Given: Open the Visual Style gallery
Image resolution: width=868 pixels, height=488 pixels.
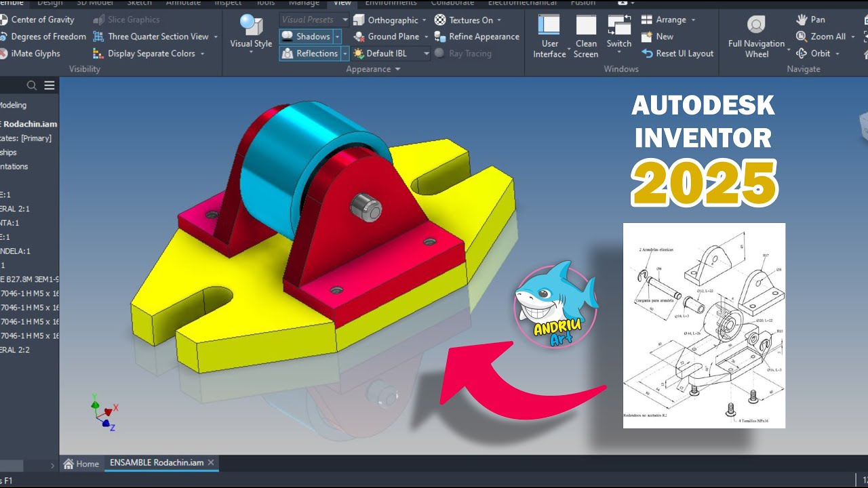Looking at the screenshot, I should coord(251,35).
